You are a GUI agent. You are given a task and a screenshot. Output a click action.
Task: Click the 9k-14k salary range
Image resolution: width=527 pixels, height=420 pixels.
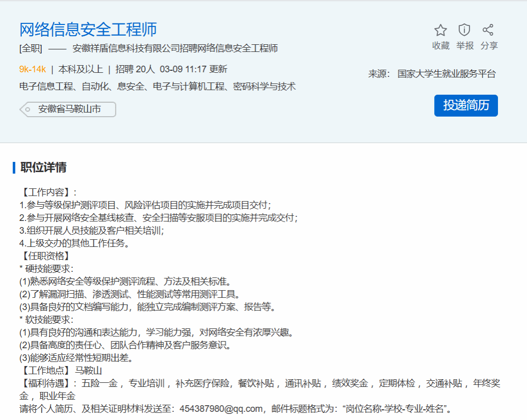tap(33, 69)
